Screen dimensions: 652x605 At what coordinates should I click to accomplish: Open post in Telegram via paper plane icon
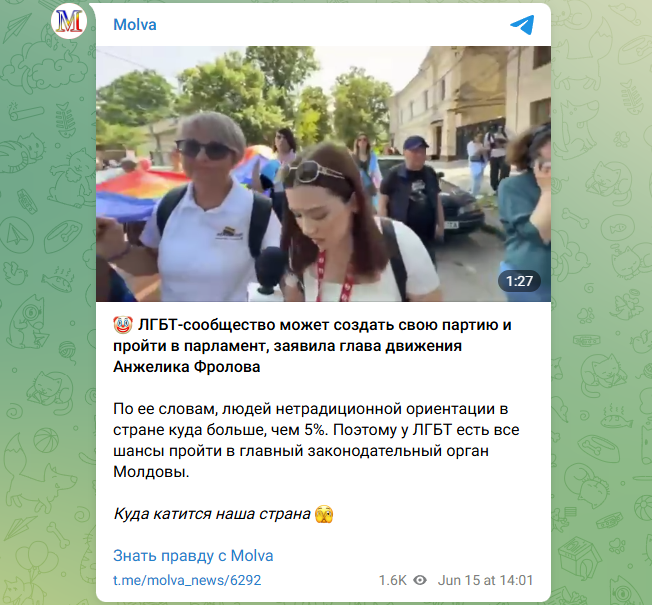(x=522, y=25)
